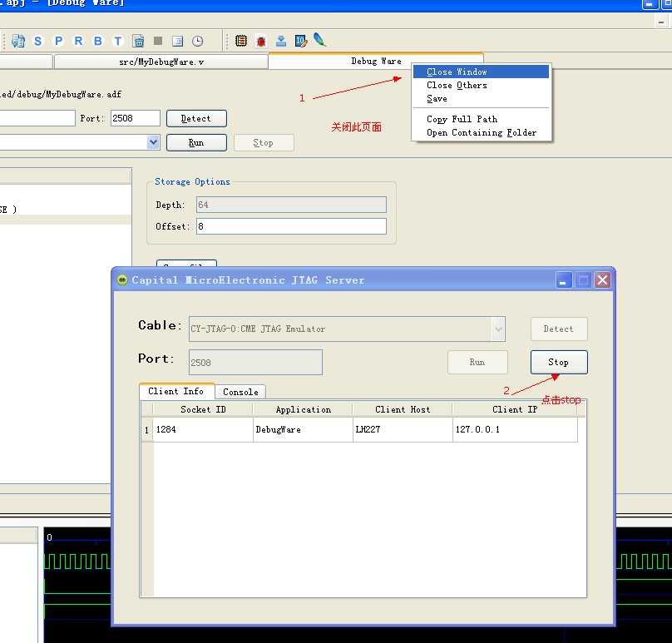Viewport: 672px width, 643px height.
Task: Select Copy Full Path menu entry
Action: [462, 119]
